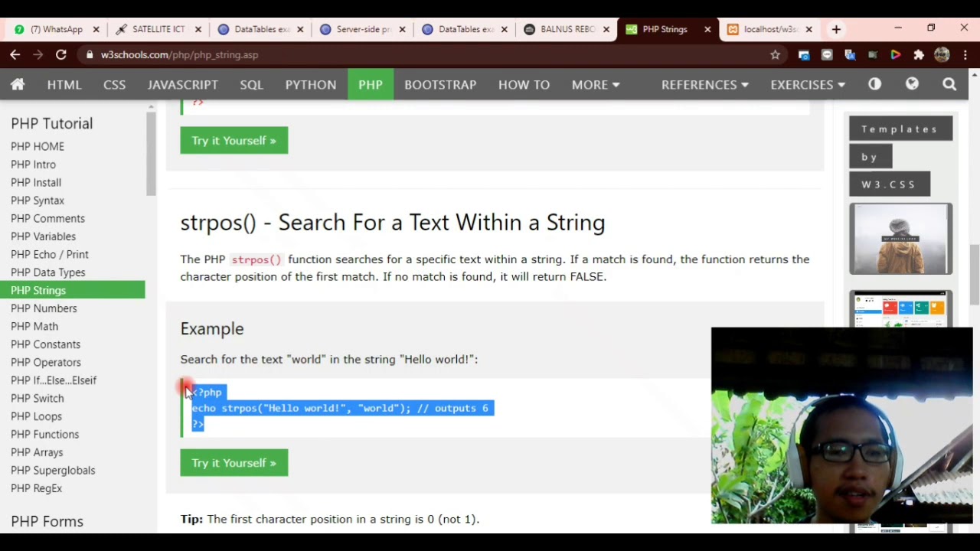
Task: Bookmark this page with the star icon
Action: pyautogui.click(x=776, y=54)
